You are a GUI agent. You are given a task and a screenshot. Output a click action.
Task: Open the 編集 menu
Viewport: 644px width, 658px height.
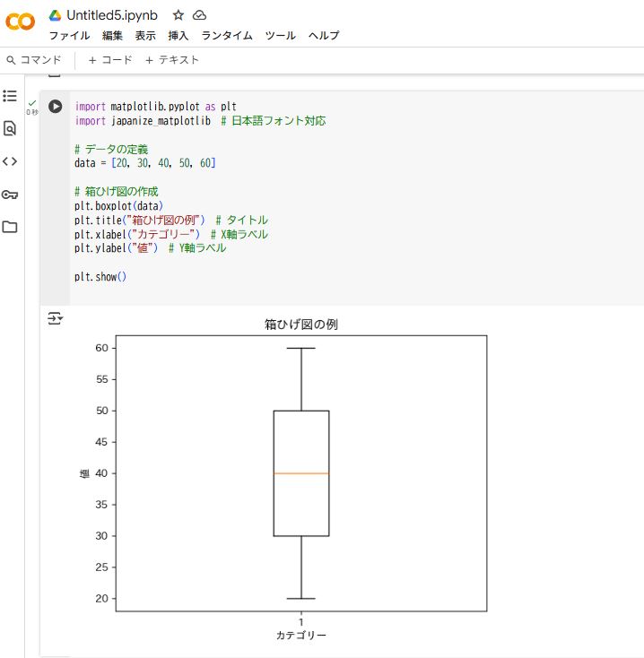112,36
